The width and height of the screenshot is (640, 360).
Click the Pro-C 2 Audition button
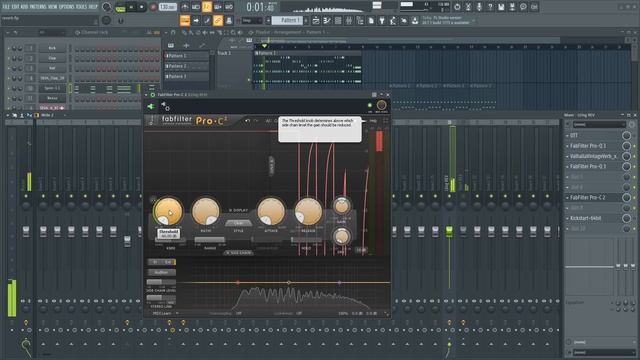click(x=161, y=272)
